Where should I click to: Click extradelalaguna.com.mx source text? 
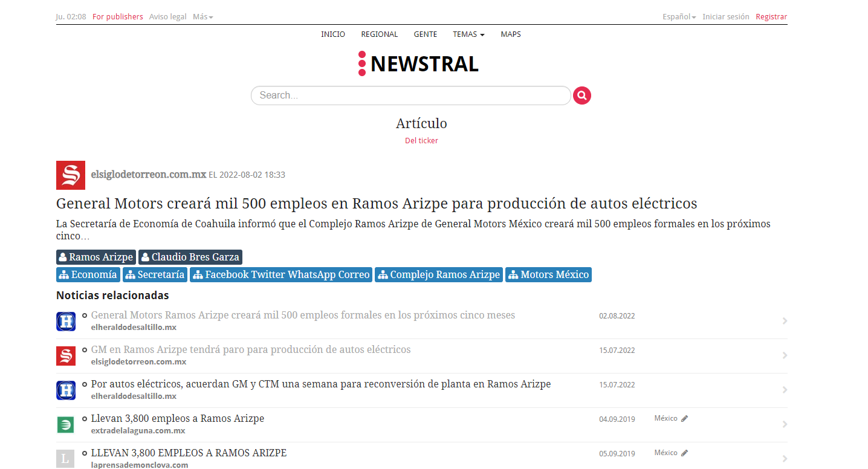[138, 431]
